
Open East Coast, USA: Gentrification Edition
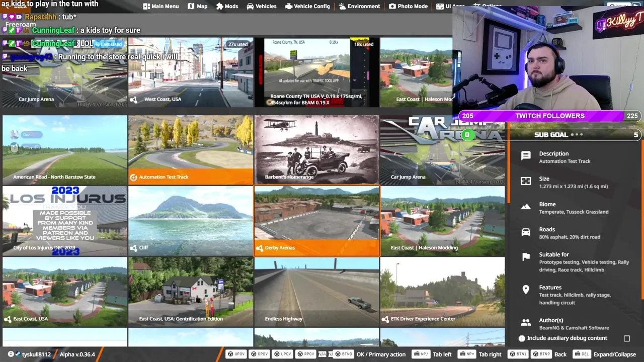pyautogui.click(x=191, y=292)
